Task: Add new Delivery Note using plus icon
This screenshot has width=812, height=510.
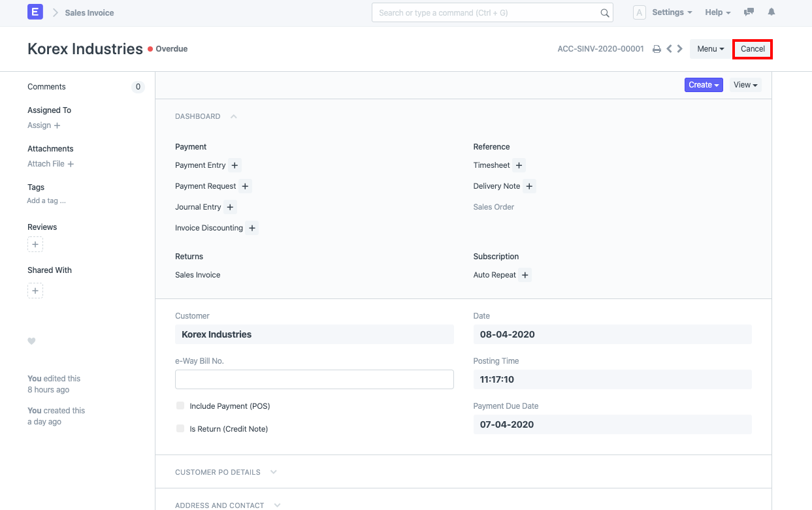Action: click(x=529, y=187)
